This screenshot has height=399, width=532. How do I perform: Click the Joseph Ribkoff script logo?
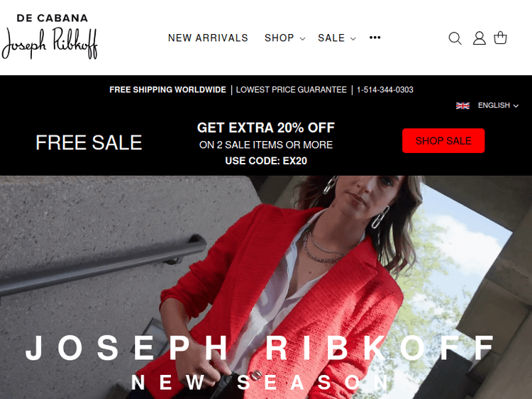tap(50, 43)
